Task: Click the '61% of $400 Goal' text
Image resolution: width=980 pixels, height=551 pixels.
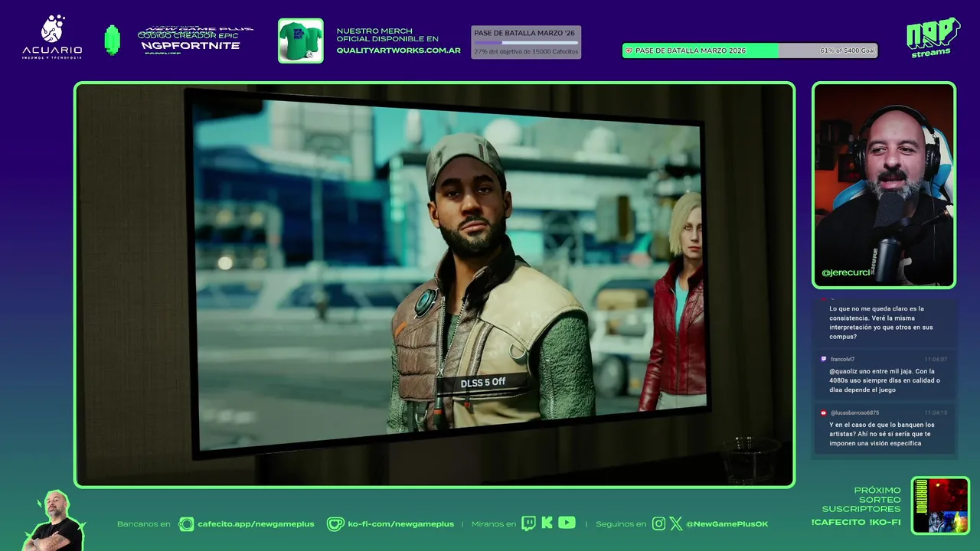Action: point(847,51)
